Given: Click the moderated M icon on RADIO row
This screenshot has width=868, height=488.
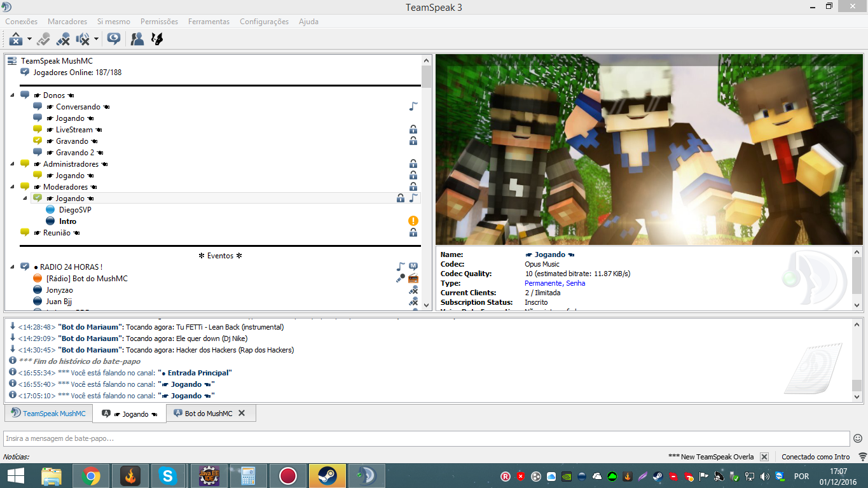Looking at the screenshot, I should (x=413, y=267).
